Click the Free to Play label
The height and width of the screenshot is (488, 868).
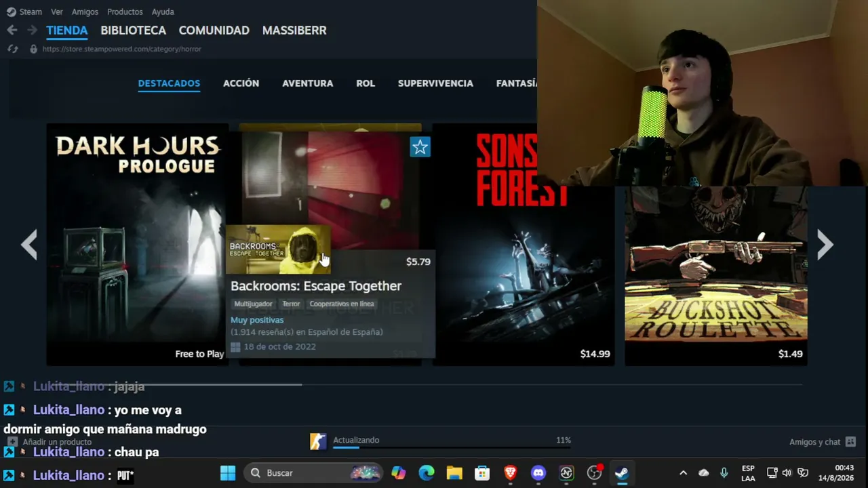pos(199,354)
